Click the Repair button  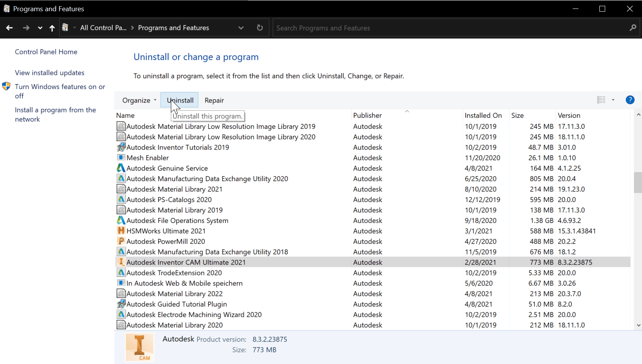[214, 100]
